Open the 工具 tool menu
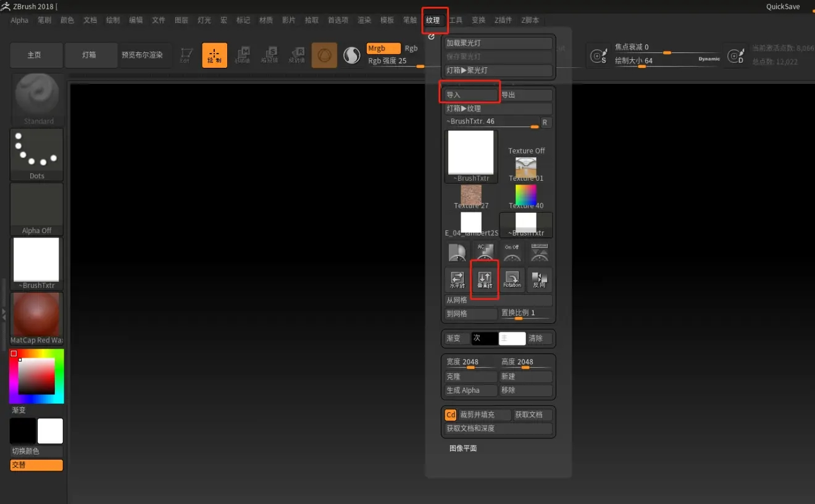 (x=456, y=20)
